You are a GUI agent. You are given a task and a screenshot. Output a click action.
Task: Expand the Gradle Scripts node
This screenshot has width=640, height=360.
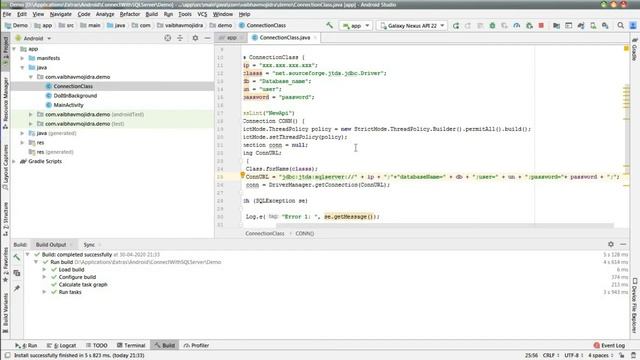coord(14,161)
